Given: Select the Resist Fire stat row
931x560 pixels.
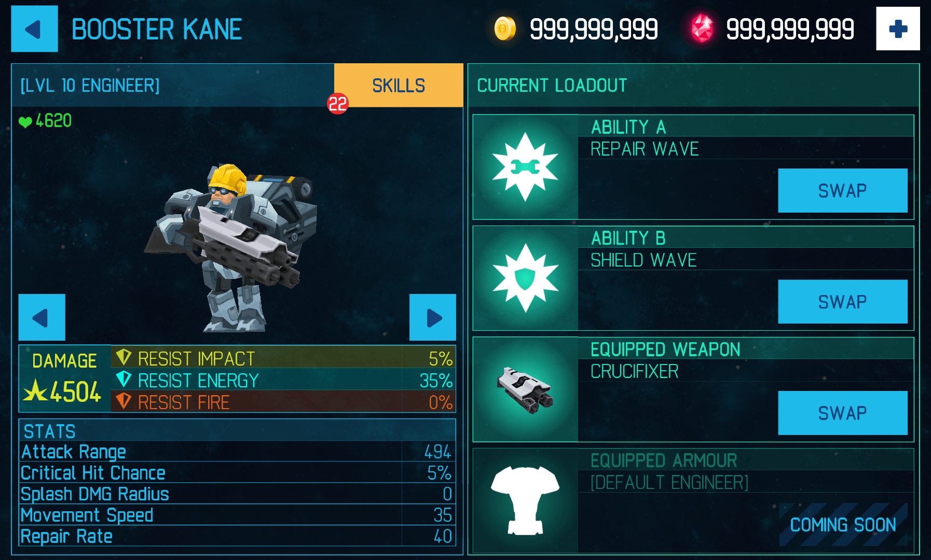Looking at the screenshot, I should point(283,402).
